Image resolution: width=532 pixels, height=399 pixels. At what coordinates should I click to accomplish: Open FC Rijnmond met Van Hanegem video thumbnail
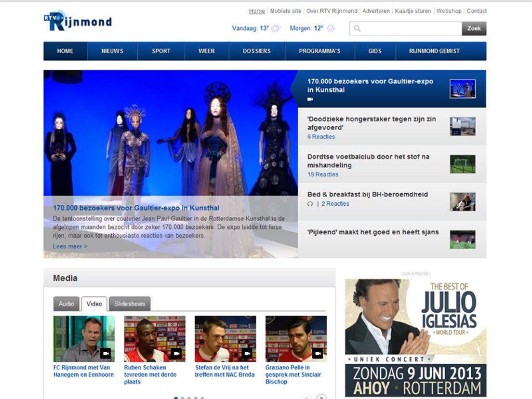tap(84, 339)
